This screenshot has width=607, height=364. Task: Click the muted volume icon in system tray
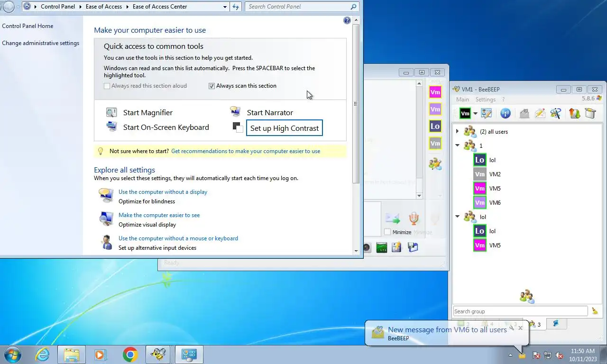(559, 355)
